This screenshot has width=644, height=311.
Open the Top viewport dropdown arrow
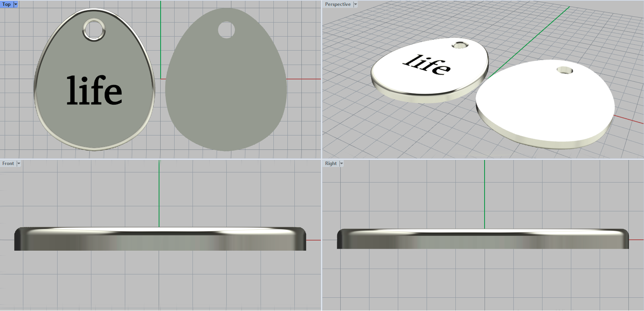(16, 4)
